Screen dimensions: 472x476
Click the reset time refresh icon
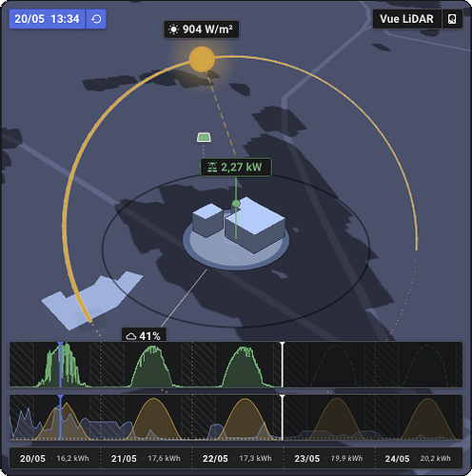96,19
